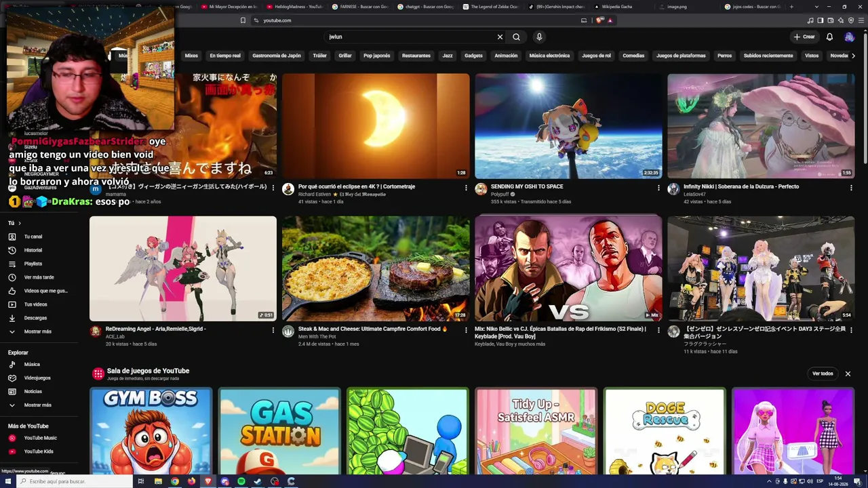The image size is (868, 488).
Task: Select the Perros filter chip
Action: tap(725, 56)
